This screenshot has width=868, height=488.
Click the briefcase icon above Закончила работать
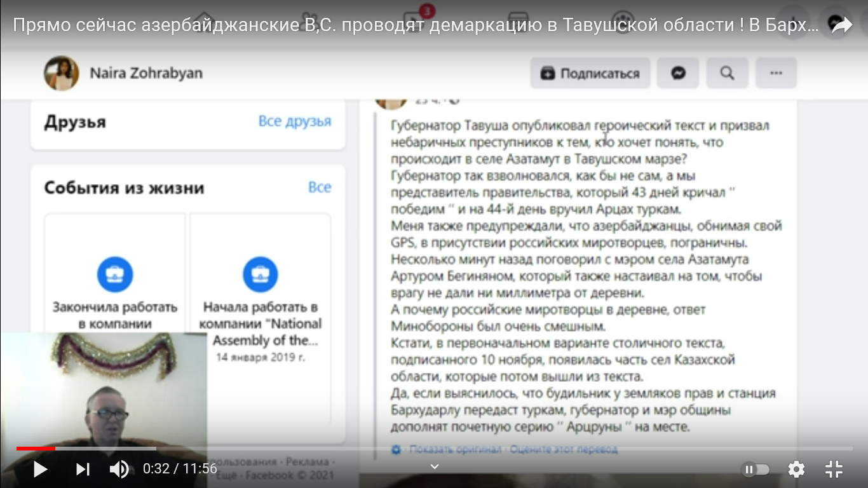click(x=115, y=274)
